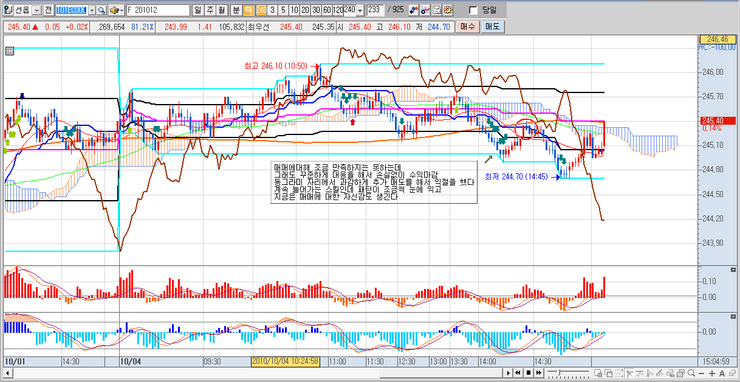The width and height of the screenshot is (740, 382).
Task: Open the symbol code dropdown arrow
Action: (92, 10)
